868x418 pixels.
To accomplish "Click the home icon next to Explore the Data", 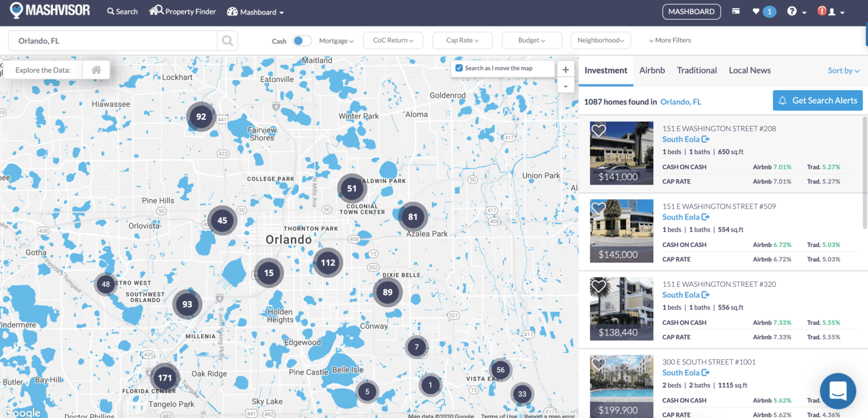I will pyautogui.click(x=96, y=69).
